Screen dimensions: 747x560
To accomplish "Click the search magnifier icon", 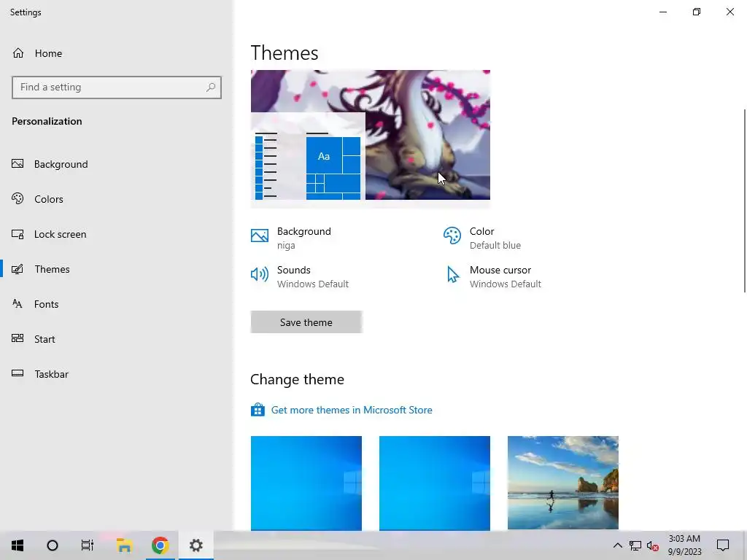I will (211, 87).
